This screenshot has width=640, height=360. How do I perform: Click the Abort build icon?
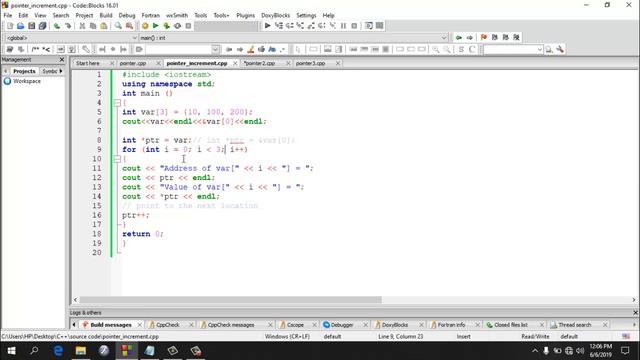click(x=188, y=26)
